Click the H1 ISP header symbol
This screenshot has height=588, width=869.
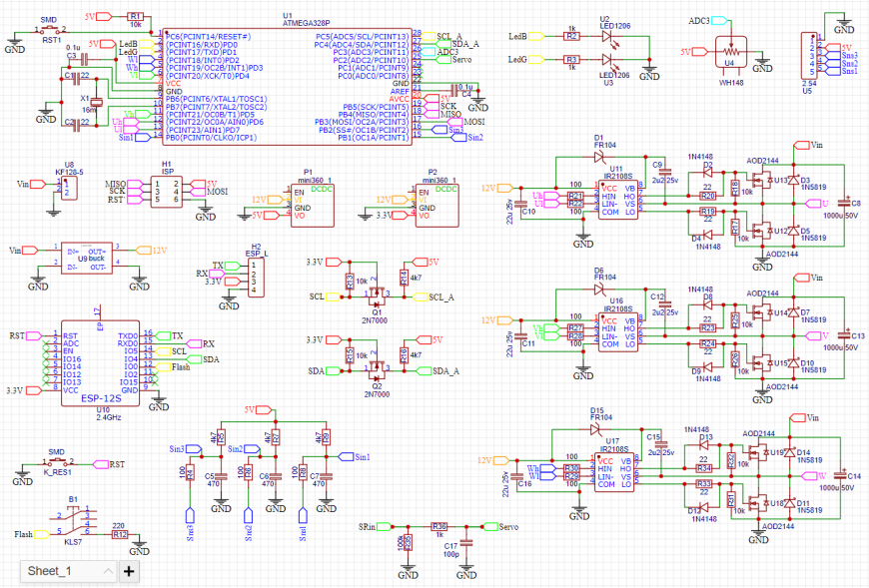click(166, 192)
